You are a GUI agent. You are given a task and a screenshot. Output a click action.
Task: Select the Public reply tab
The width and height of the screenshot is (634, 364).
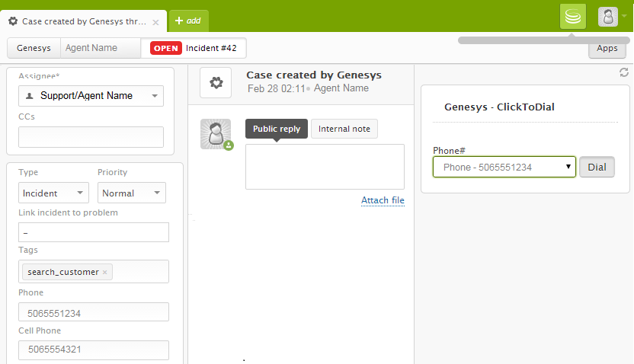[277, 129]
